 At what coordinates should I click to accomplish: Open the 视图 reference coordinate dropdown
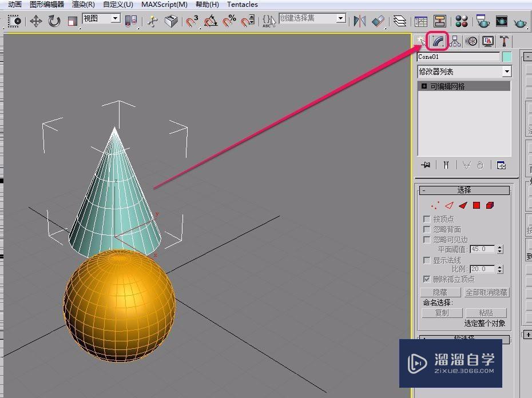pyautogui.click(x=113, y=18)
